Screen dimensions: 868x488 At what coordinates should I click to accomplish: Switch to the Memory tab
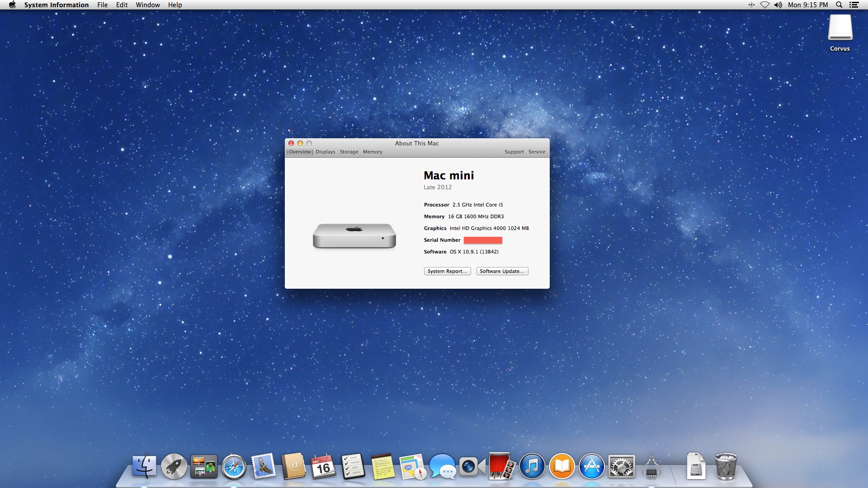(373, 152)
